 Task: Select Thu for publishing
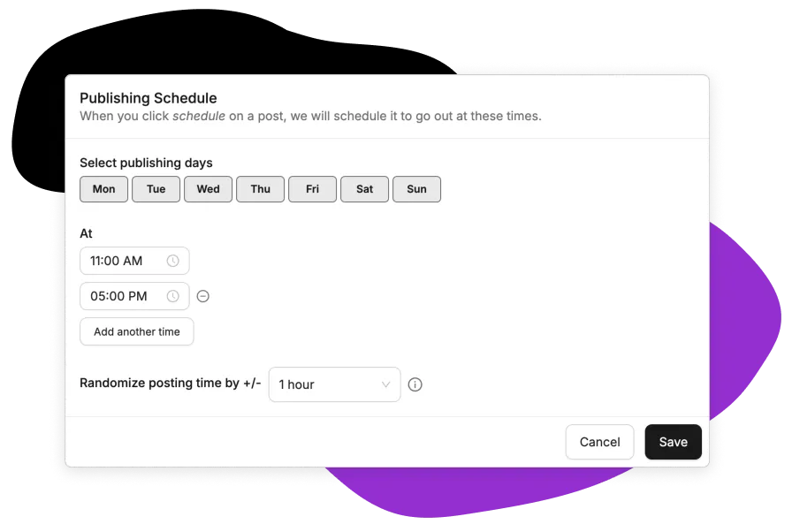tap(260, 188)
